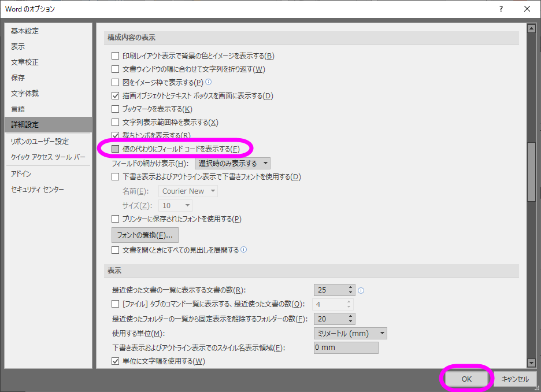Increase 最近使った文書 count with up arrow
541x392 pixels.
pyautogui.click(x=350, y=287)
